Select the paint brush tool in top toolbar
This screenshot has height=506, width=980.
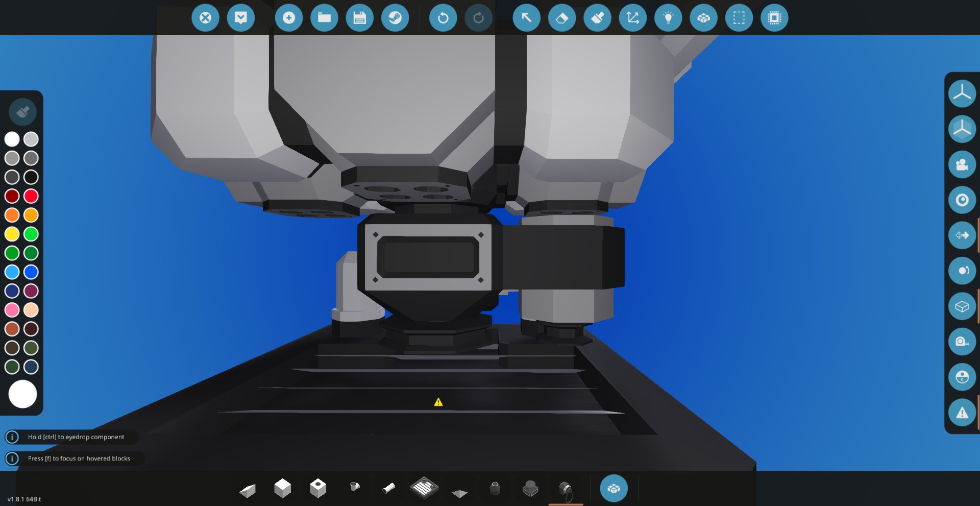pyautogui.click(x=597, y=18)
